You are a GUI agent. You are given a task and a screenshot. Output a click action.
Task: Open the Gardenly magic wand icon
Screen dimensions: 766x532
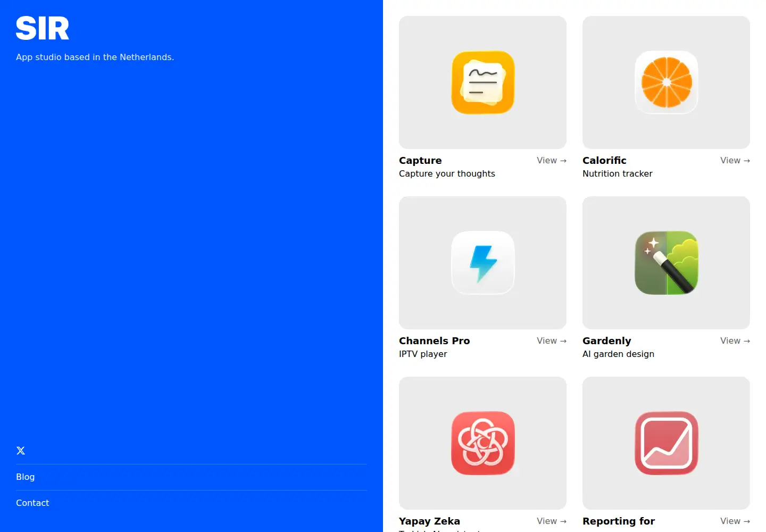tap(667, 263)
